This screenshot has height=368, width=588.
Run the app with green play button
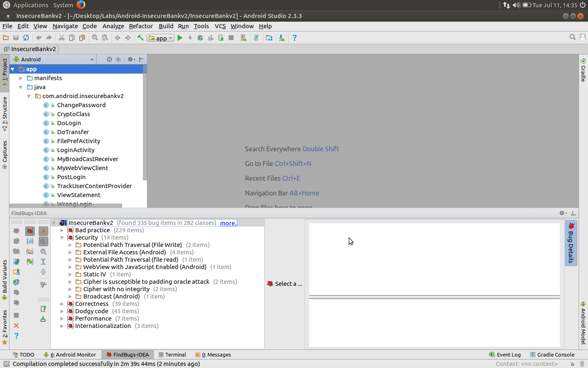180,38
